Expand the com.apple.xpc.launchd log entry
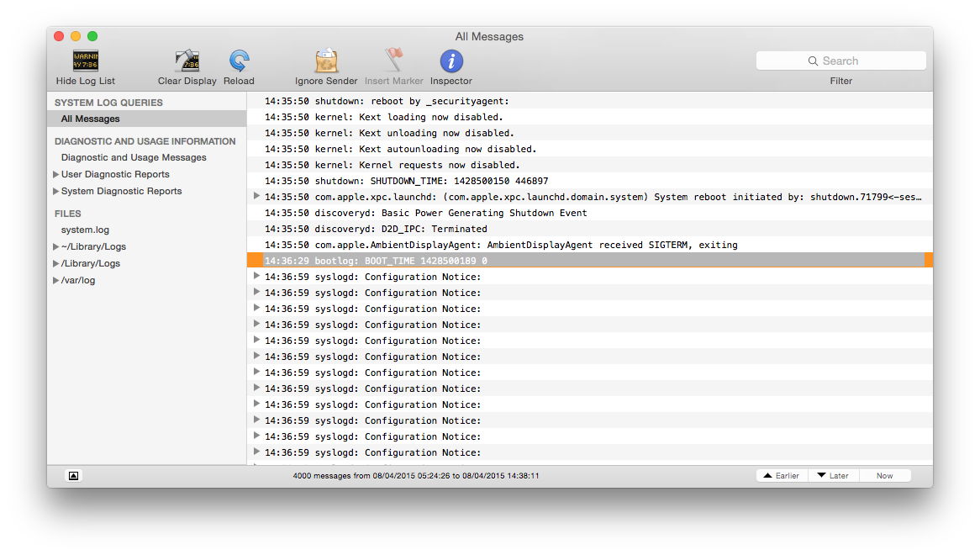Viewport: 980px width, 555px height. click(x=257, y=197)
